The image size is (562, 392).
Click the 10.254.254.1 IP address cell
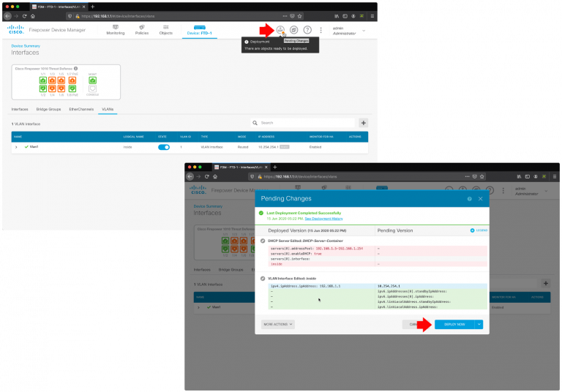click(268, 147)
